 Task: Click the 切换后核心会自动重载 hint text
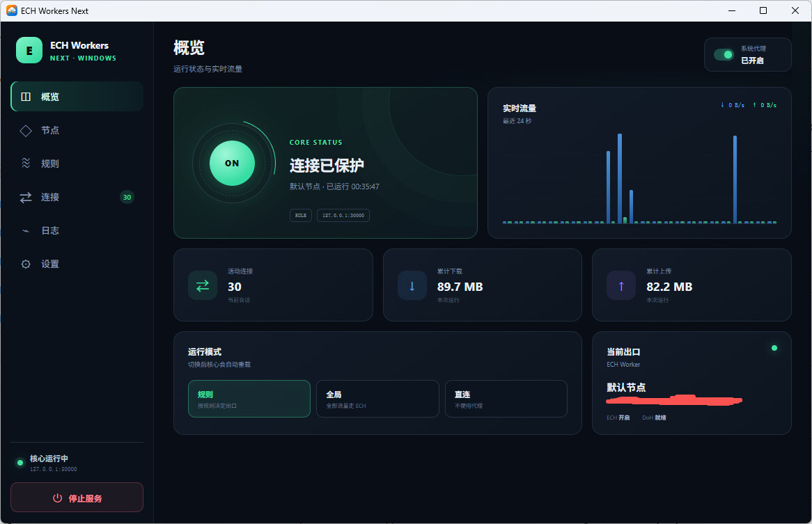coord(219,365)
